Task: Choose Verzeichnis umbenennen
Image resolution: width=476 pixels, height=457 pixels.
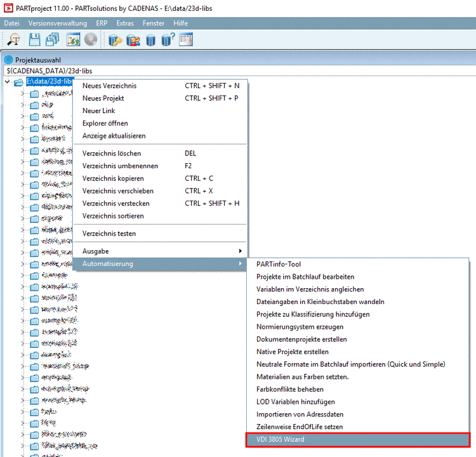Action: tap(161, 166)
